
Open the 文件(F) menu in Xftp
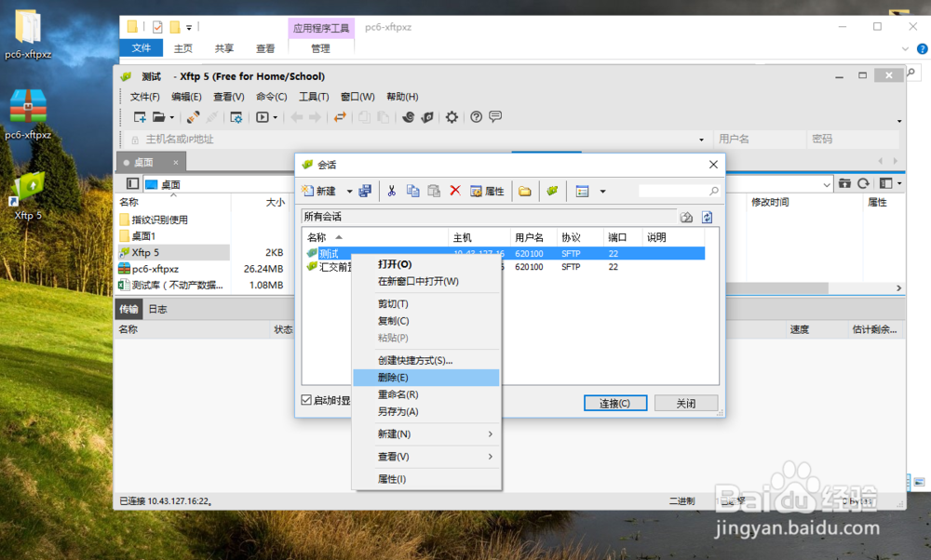click(x=145, y=96)
